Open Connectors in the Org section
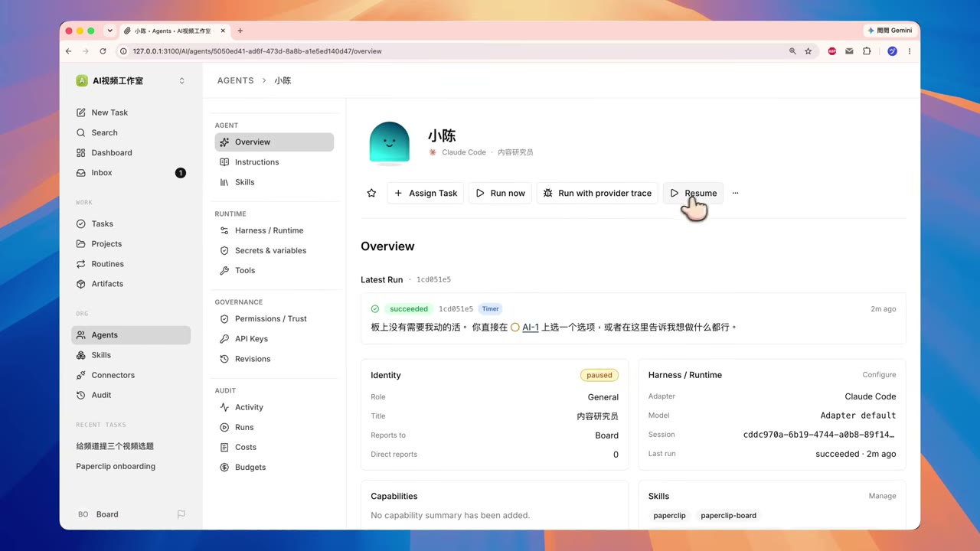This screenshot has width=980, height=551. [x=131, y=375]
